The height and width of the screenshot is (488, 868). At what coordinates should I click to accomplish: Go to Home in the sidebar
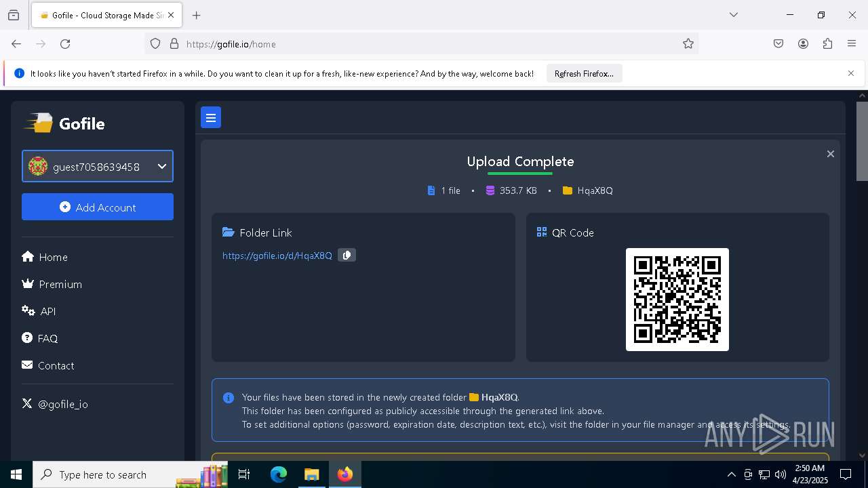tap(45, 257)
